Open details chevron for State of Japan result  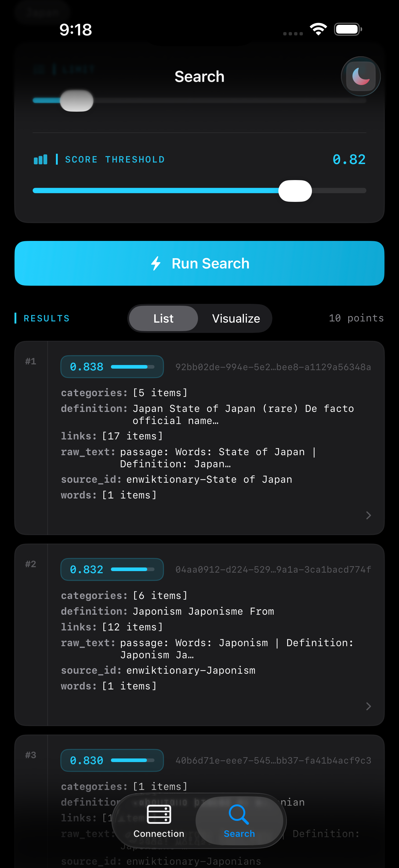pyautogui.click(x=368, y=515)
